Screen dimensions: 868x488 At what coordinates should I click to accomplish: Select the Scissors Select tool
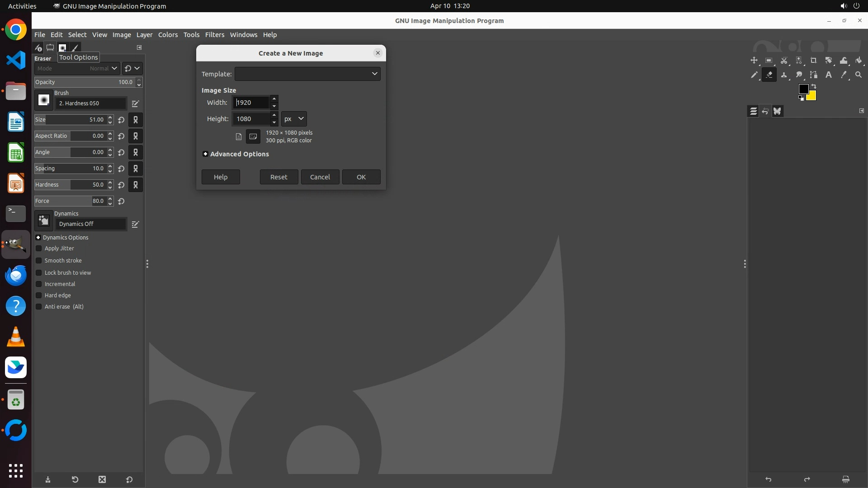(784, 61)
